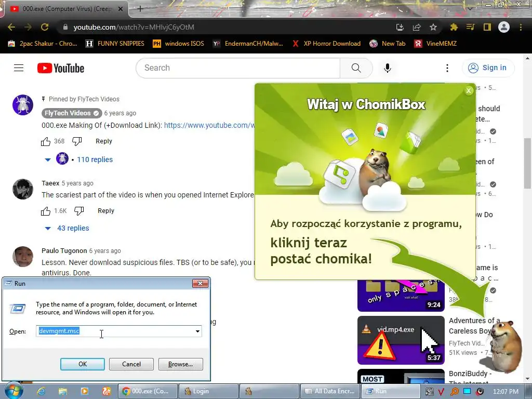Image resolution: width=532 pixels, height=399 pixels.
Task: Close ChomikBox welcome popup
Action: click(x=469, y=90)
